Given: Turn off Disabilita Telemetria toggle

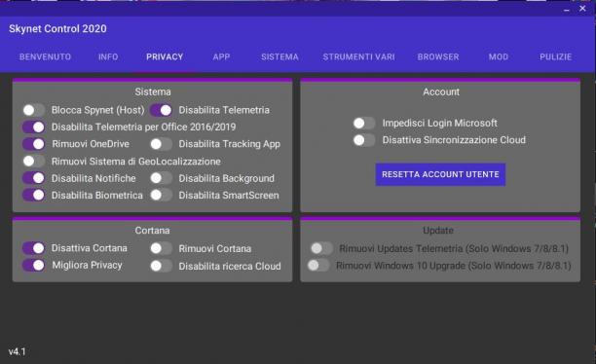Looking at the screenshot, I should 161,110.
